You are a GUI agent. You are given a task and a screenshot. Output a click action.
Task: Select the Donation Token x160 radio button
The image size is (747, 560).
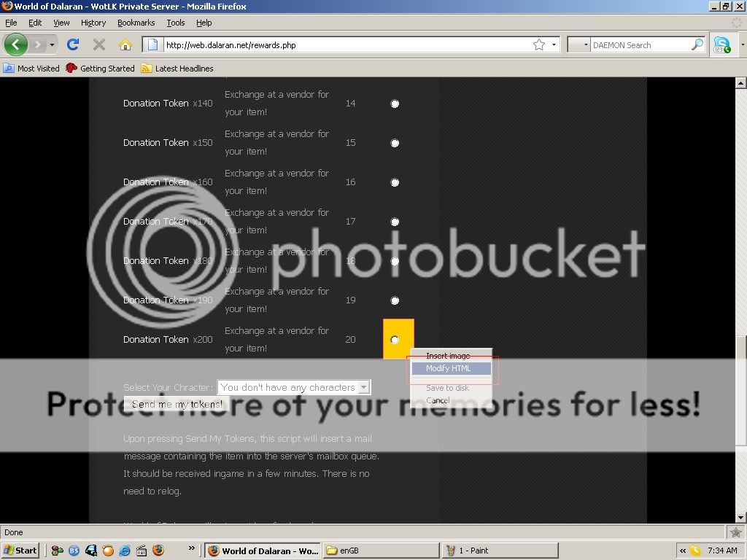pyautogui.click(x=395, y=182)
